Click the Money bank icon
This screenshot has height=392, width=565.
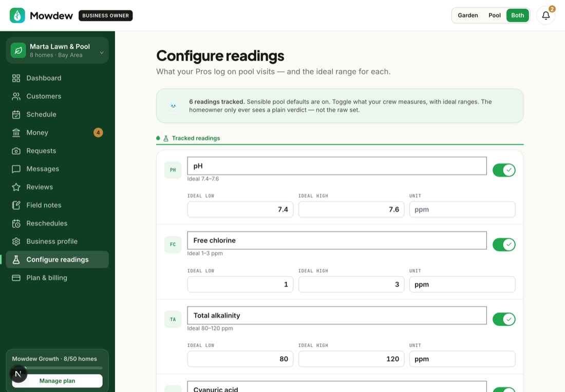click(16, 132)
